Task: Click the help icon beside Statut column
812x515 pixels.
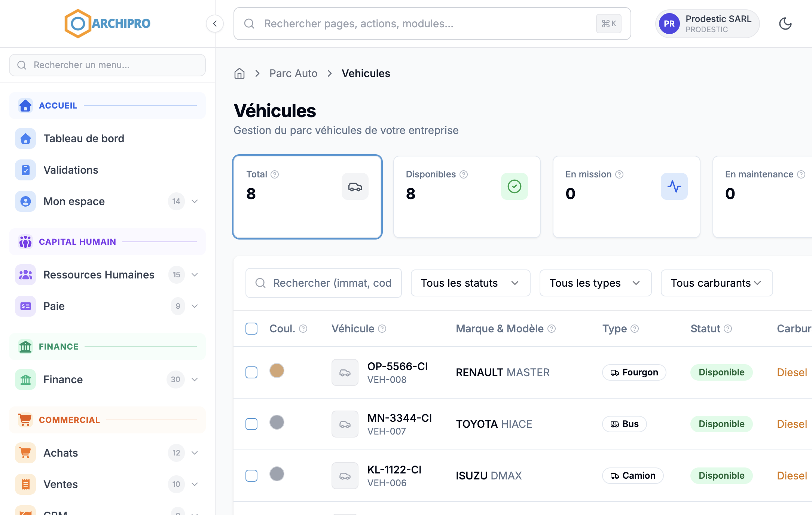Action: [x=728, y=329]
